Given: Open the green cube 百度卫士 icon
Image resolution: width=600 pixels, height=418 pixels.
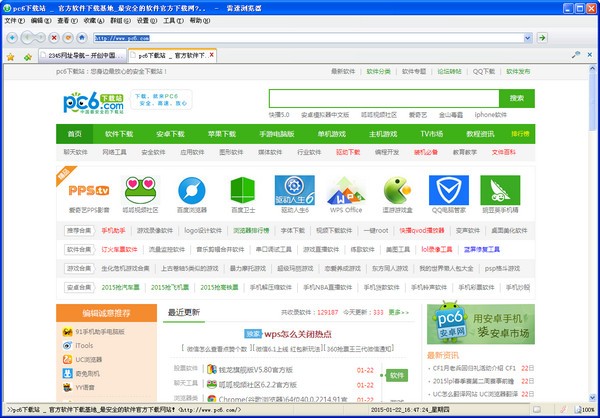Looking at the screenshot, I should click(x=243, y=190).
